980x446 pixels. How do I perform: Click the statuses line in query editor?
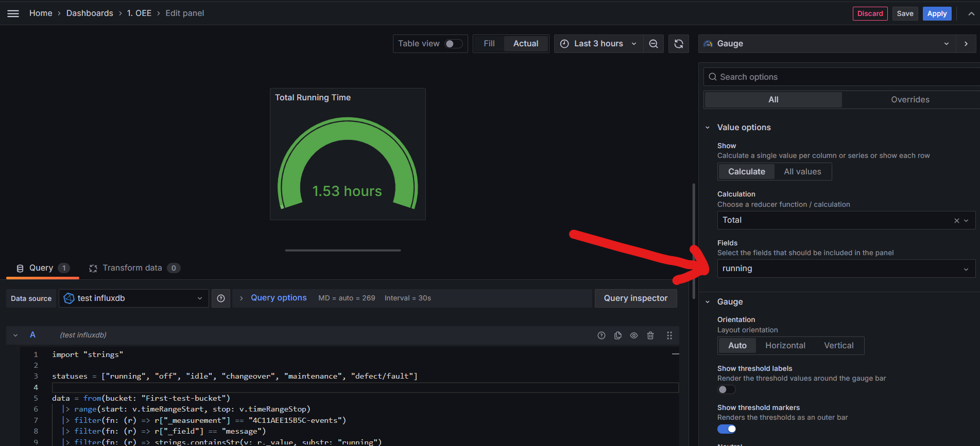pos(235,377)
